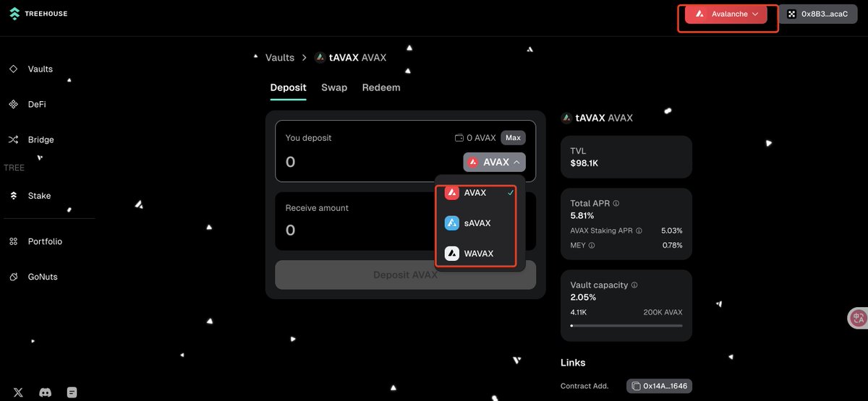Open the Vaults sidebar item
Screen dimensions: 868x401
pyautogui.click(x=41, y=69)
